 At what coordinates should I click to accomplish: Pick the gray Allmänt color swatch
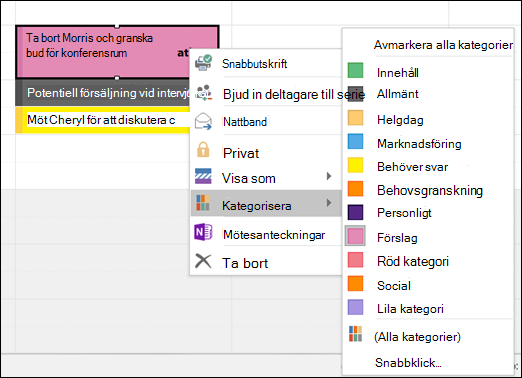[x=355, y=94]
